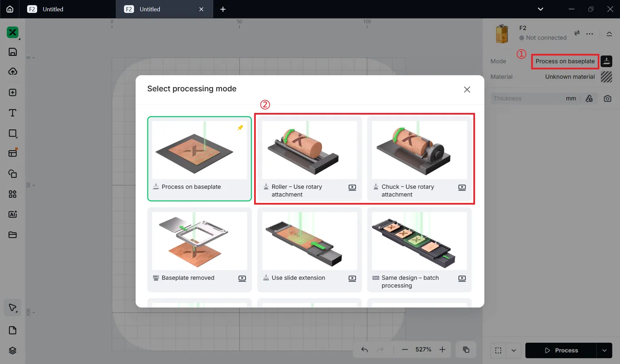Open the AI image tool in the sidebar

(12, 214)
